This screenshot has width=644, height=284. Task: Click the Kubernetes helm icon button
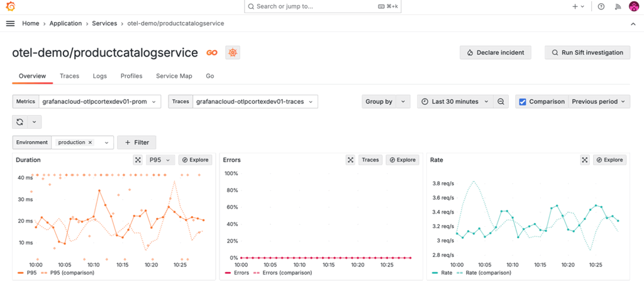click(x=233, y=53)
